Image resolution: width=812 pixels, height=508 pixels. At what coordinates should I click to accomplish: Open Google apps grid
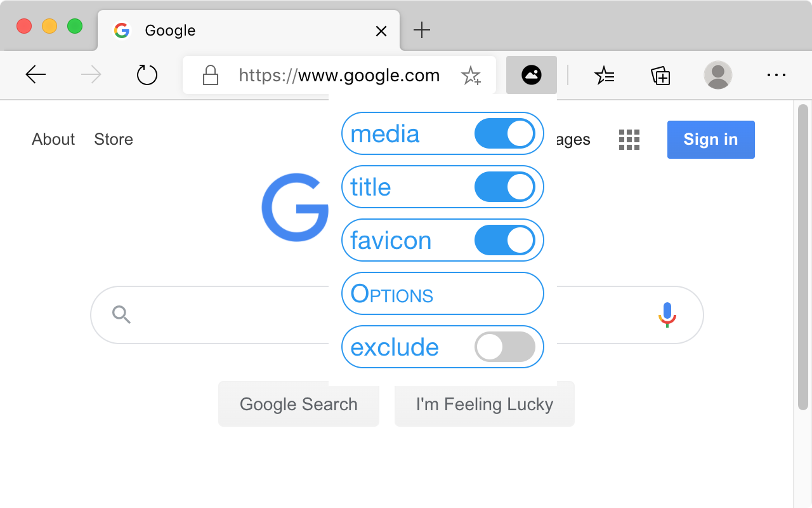[x=629, y=140]
